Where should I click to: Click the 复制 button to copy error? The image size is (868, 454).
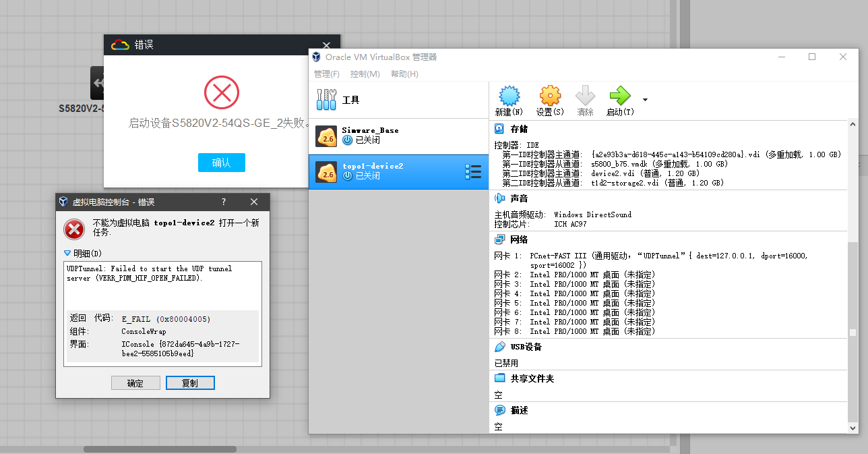tap(190, 383)
